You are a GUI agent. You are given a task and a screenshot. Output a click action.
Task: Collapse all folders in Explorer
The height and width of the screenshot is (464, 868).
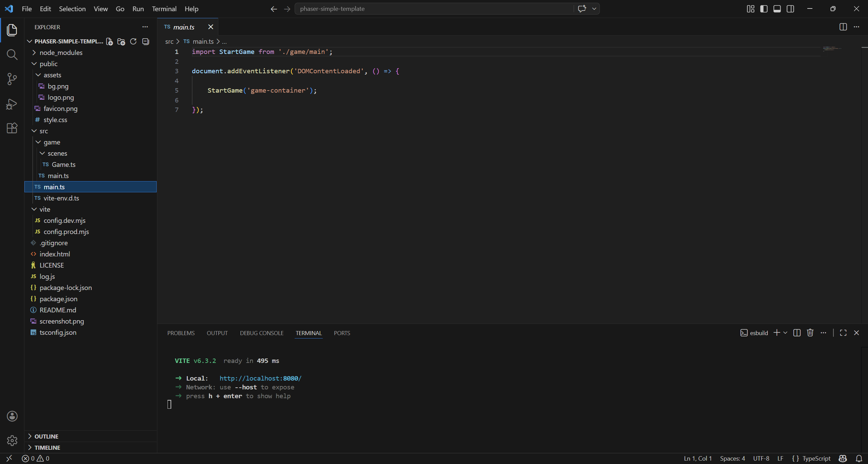(146, 41)
